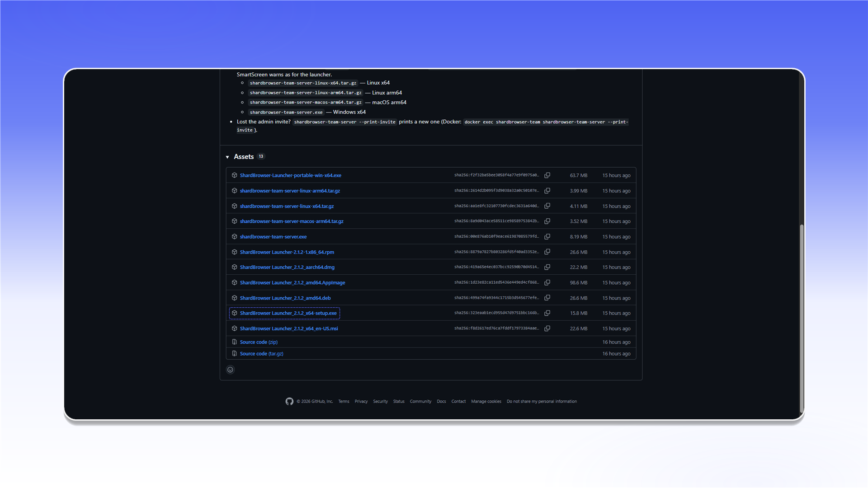Copy SHA256 of portable-win-x64.exe asset
Screen dimensions: 868x488
pyautogui.click(x=547, y=175)
